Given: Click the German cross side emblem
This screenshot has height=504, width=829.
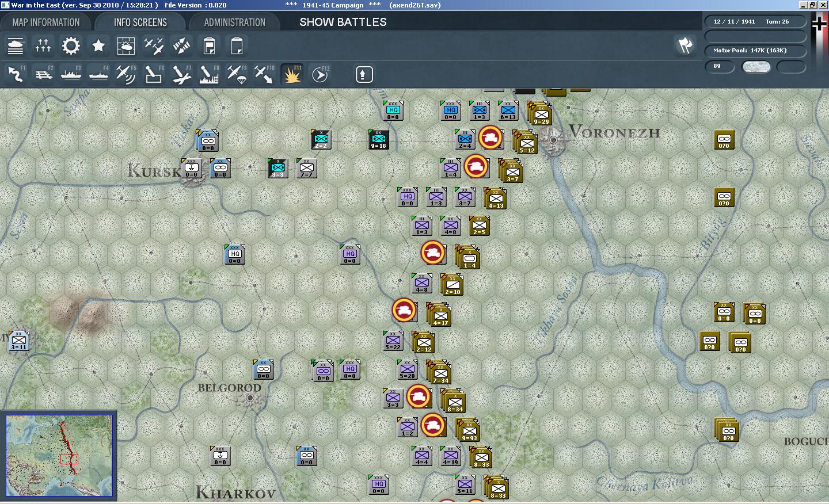Looking at the screenshot, I should pos(819,25).
